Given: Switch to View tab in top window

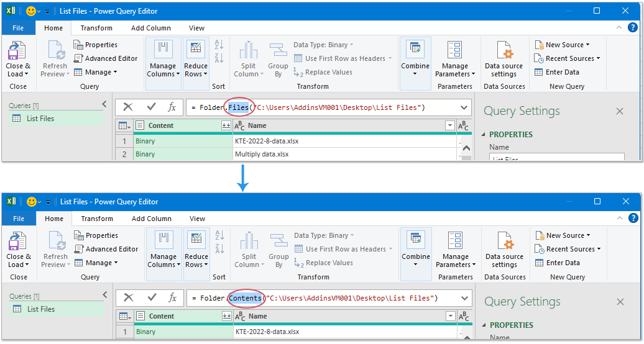Looking at the screenshot, I should pos(196,28).
